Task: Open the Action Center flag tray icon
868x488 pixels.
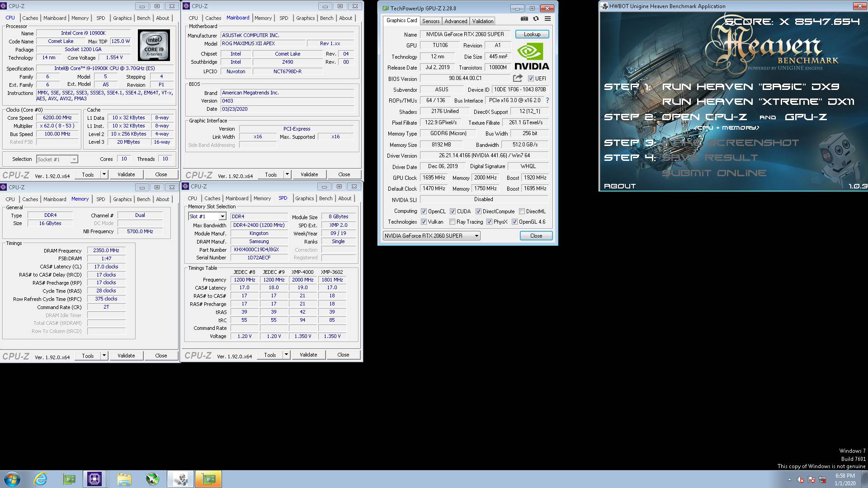Action: coord(811,480)
